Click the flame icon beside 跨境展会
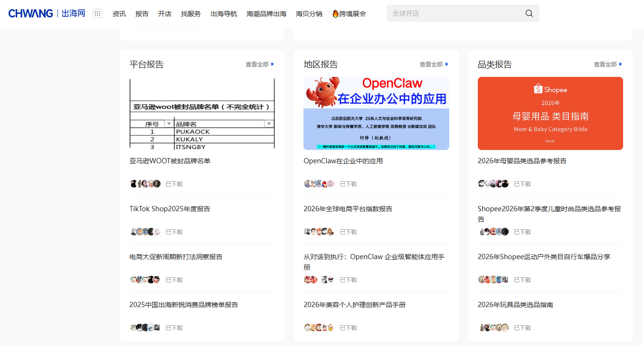This screenshot has height=346, width=644. click(x=335, y=14)
